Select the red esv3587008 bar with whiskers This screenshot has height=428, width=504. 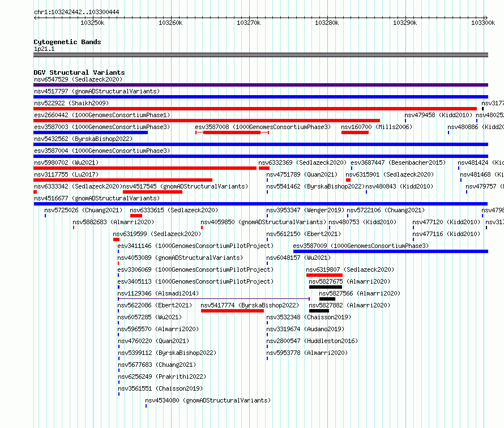pos(232,132)
